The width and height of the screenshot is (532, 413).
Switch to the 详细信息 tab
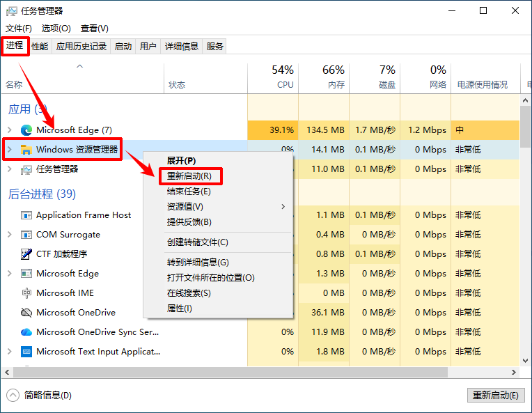click(x=182, y=46)
